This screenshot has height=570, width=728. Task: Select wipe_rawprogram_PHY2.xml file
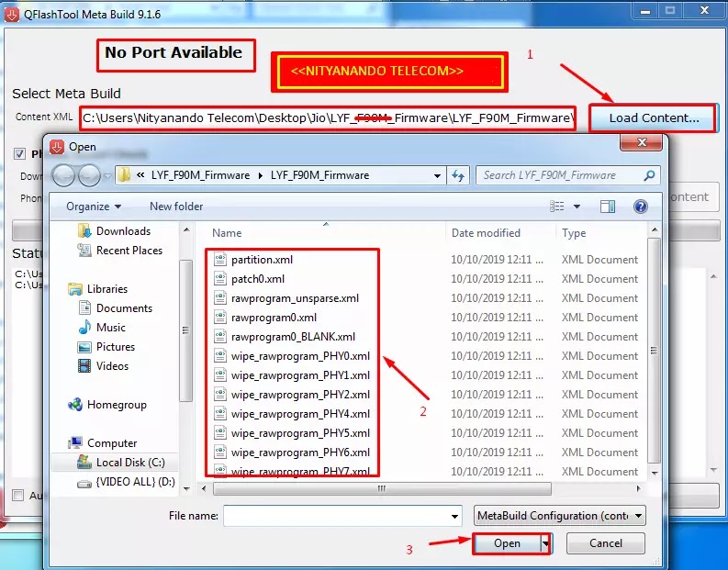point(300,395)
